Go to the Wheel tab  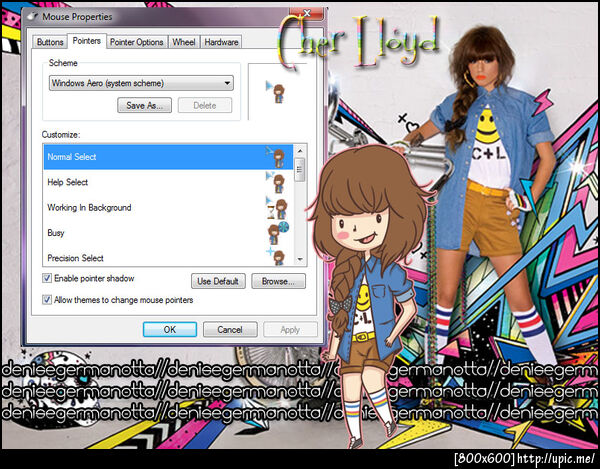[x=184, y=42]
